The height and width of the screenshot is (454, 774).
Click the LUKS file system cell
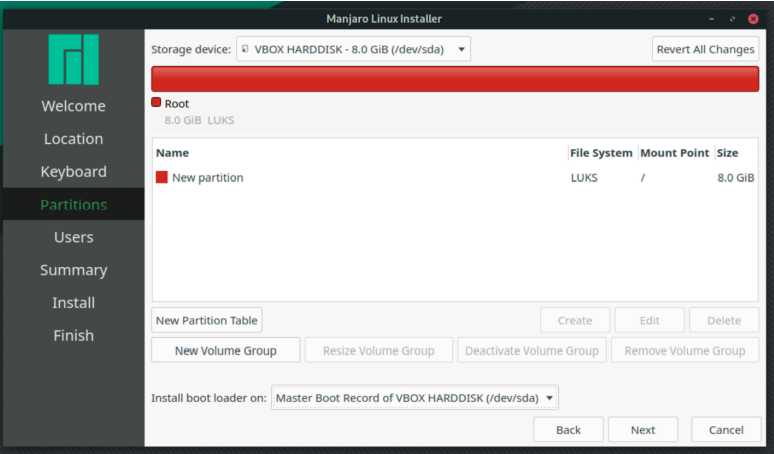pos(584,178)
